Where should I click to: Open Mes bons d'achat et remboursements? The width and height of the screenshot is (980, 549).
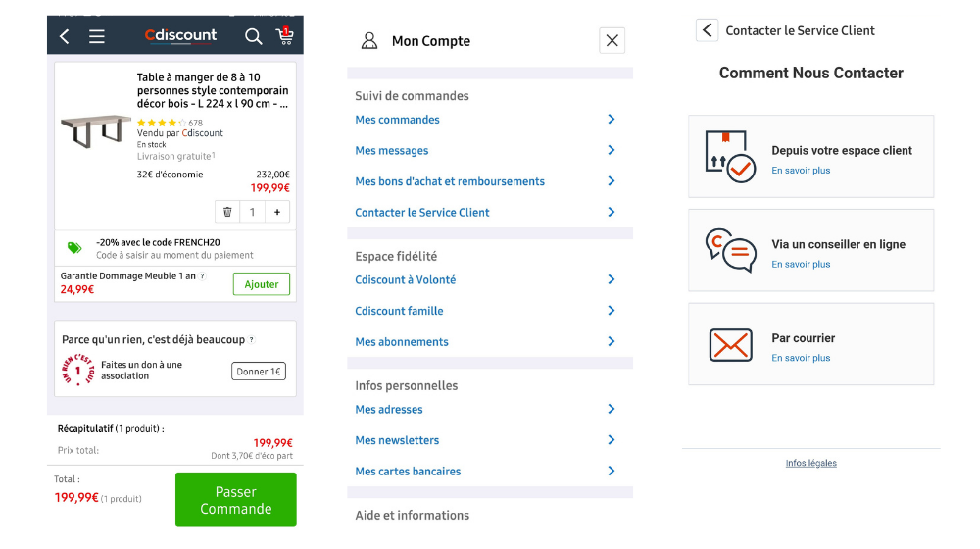(450, 181)
